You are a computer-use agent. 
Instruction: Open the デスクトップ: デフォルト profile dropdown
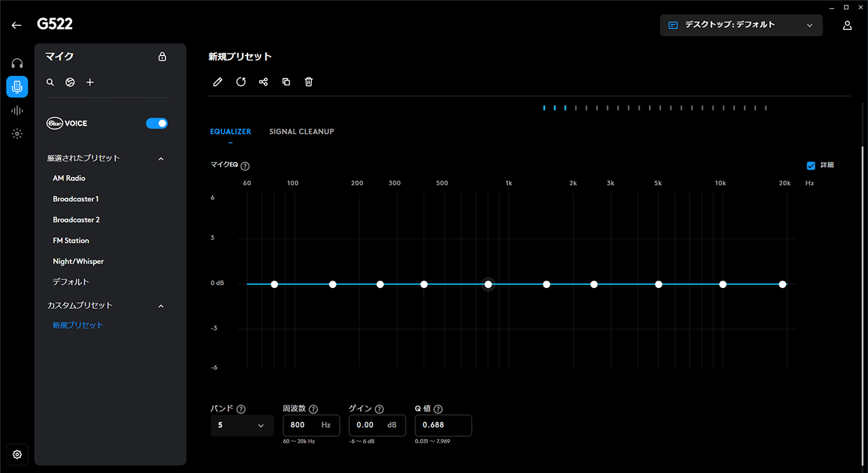741,25
